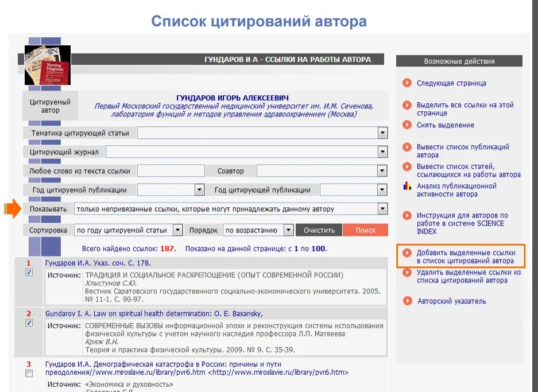Viewport: 538px width, 392px height.
Task: Open the 'Сортировка' dropdown
Action: (x=177, y=230)
